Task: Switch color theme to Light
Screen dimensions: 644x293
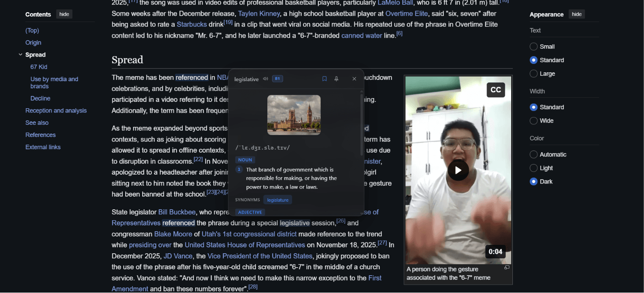Action: [534, 168]
